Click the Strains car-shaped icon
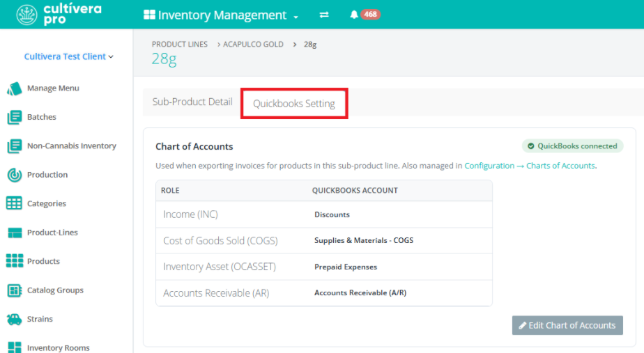Screen dimensions: 644x353 pyautogui.click(x=15, y=319)
